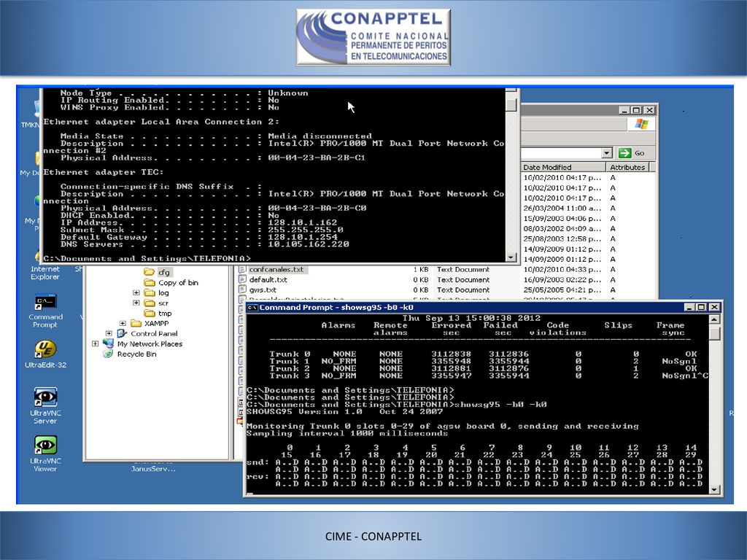Screen dimensions: 747x560
Task: Click the ipconfig window's scroll-down arrow
Action: [x=511, y=257]
